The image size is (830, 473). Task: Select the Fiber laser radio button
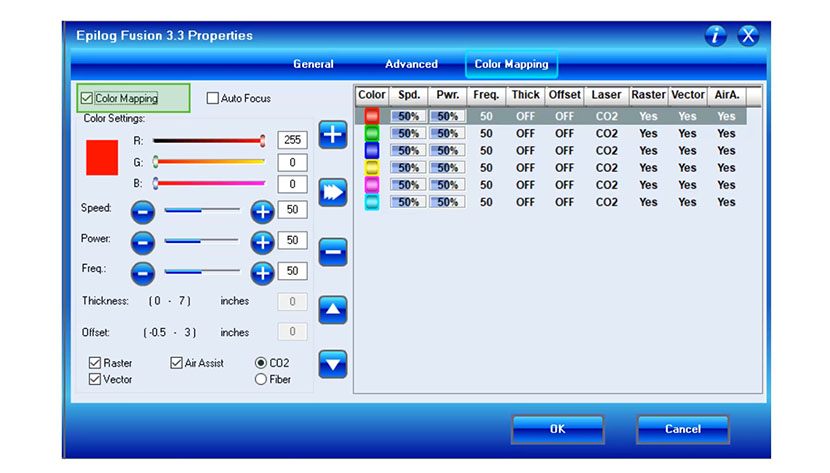click(x=261, y=379)
